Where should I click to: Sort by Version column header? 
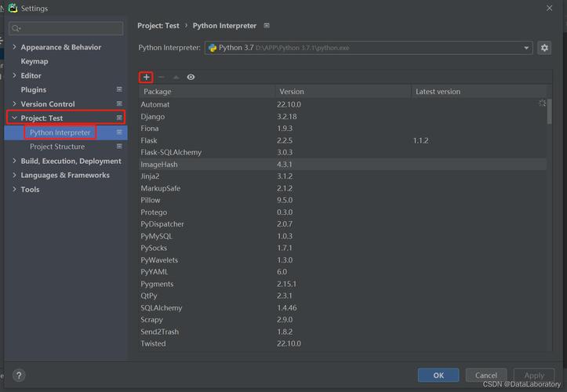pos(343,92)
